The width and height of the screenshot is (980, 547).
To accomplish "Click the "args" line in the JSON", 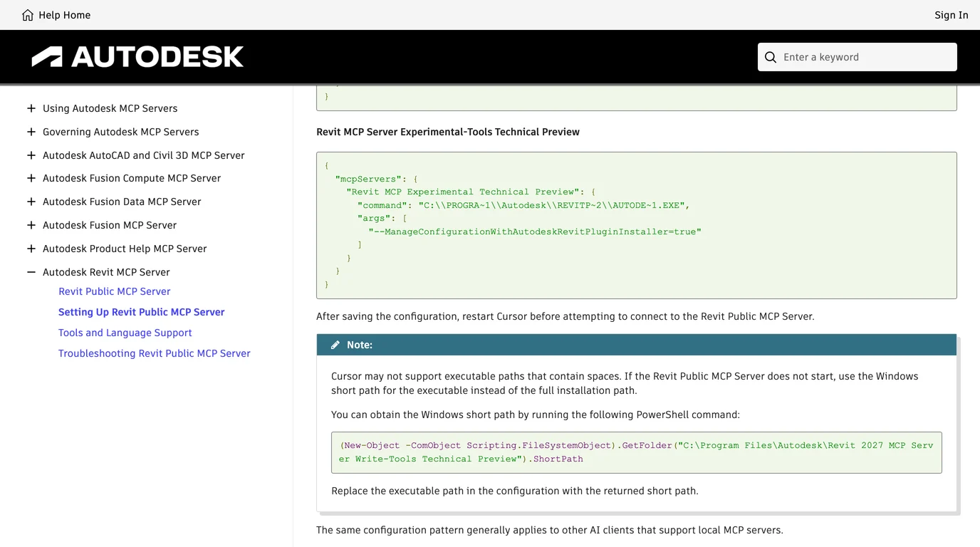I will pos(382,219).
